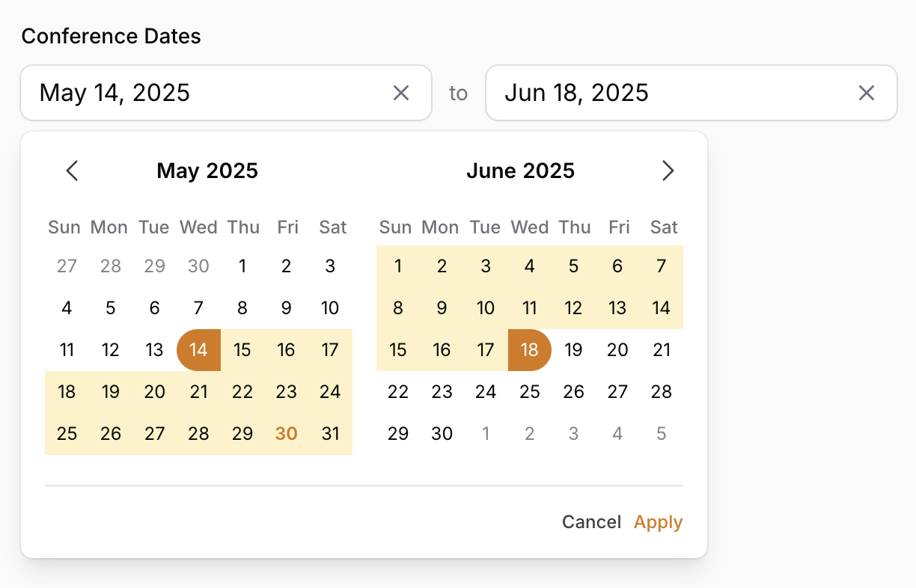Click the grayed-out July 5 cell
Image resolution: width=916 pixels, height=588 pixels.
pyautogui.click(x=662, y=433)
